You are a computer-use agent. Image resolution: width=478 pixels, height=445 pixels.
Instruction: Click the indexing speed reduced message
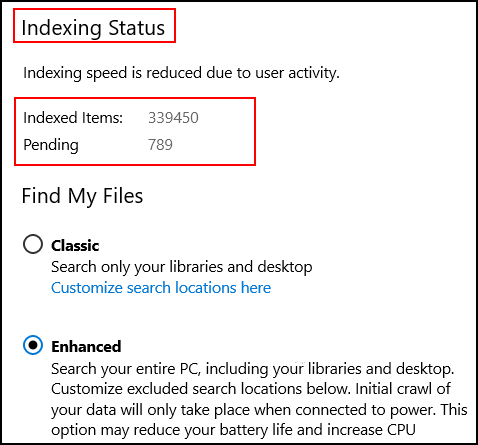[x=181, y=73]
